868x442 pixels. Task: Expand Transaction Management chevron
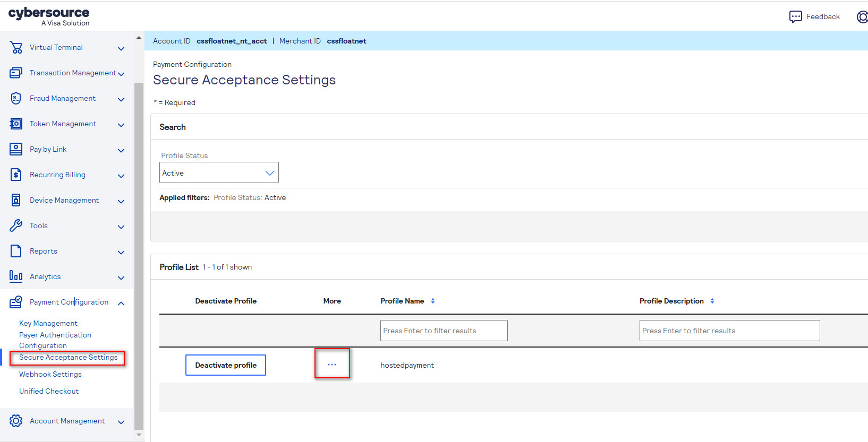coord(121,74)
